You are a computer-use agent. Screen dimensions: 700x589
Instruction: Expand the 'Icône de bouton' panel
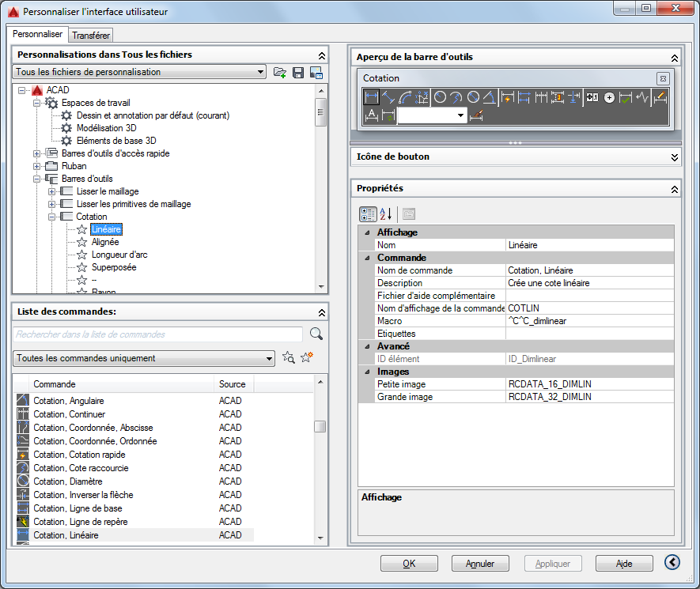pos(674,157)
